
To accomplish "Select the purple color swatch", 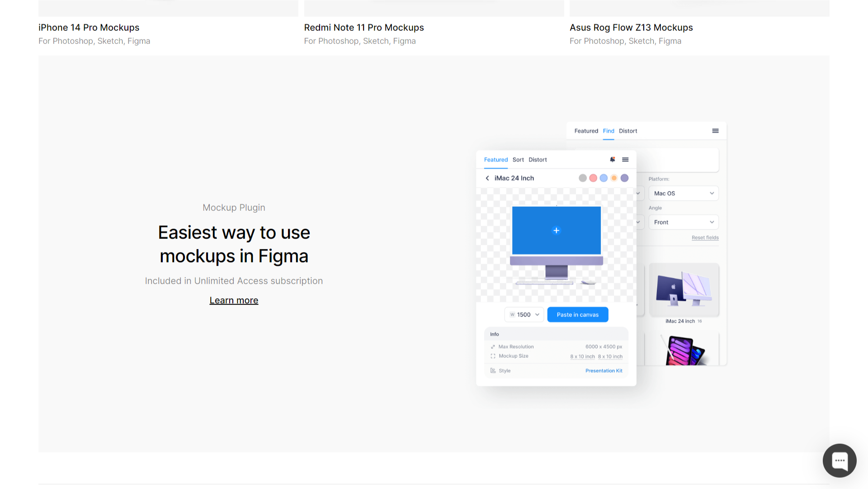I will [624, 178].
